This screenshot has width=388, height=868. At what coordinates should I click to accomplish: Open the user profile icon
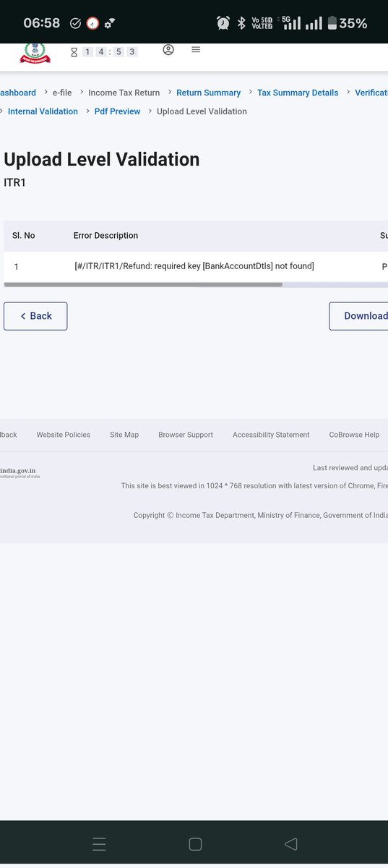pos(168,50)
